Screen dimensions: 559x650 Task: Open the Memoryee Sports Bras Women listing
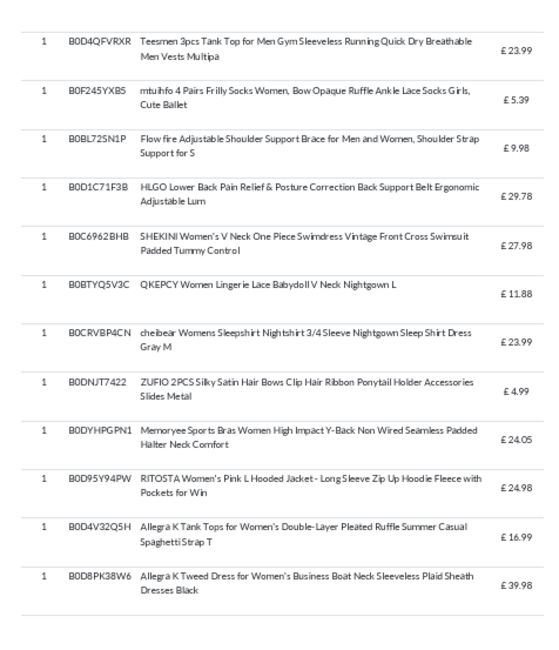309,437
